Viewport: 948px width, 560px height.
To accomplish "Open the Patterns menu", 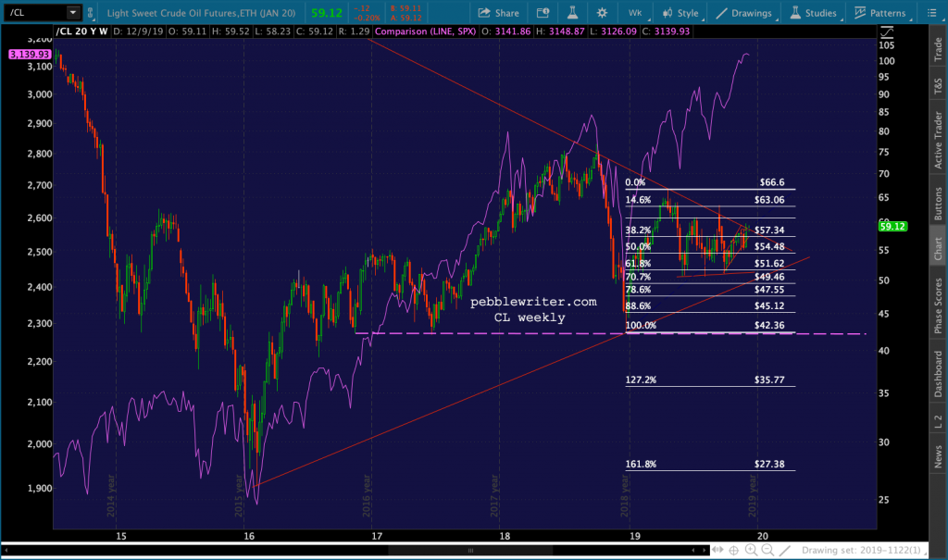I will [880, 13].
